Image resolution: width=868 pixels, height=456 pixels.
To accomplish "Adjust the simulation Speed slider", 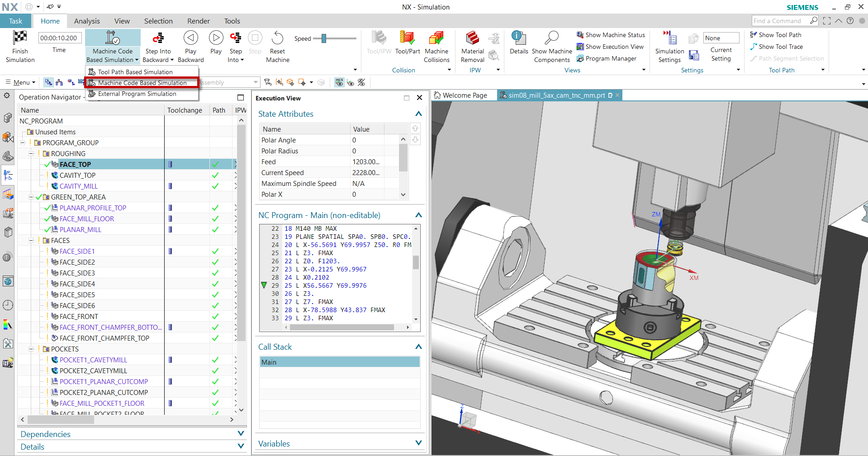I will (x=324, y=38).
